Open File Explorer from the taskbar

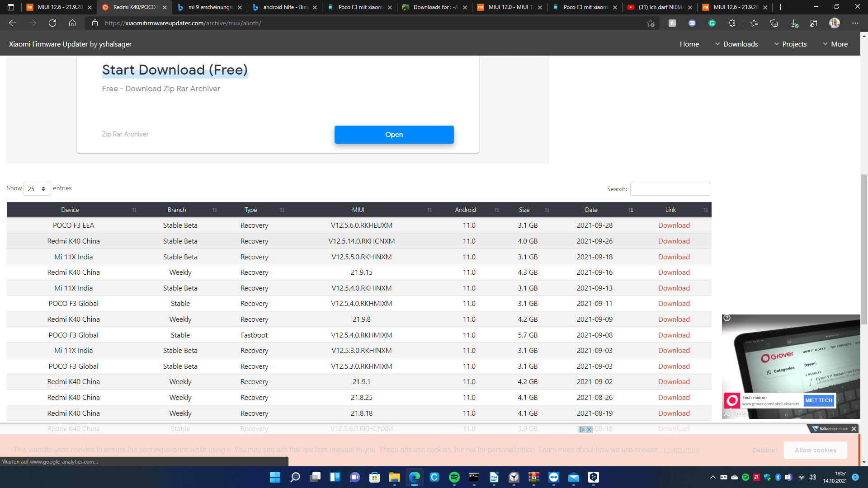394,477
